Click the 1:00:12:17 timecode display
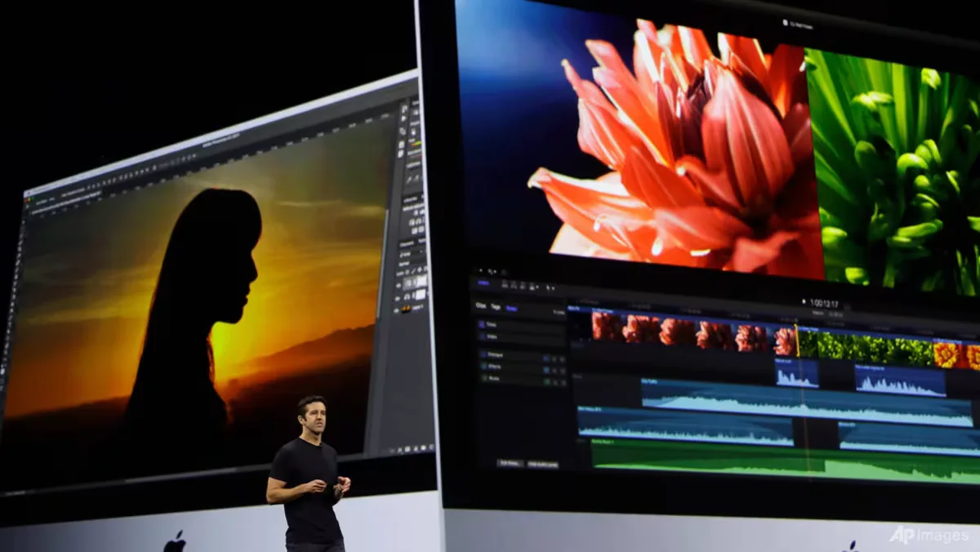This screenshot has width=980, height=552. coord(825,305)
